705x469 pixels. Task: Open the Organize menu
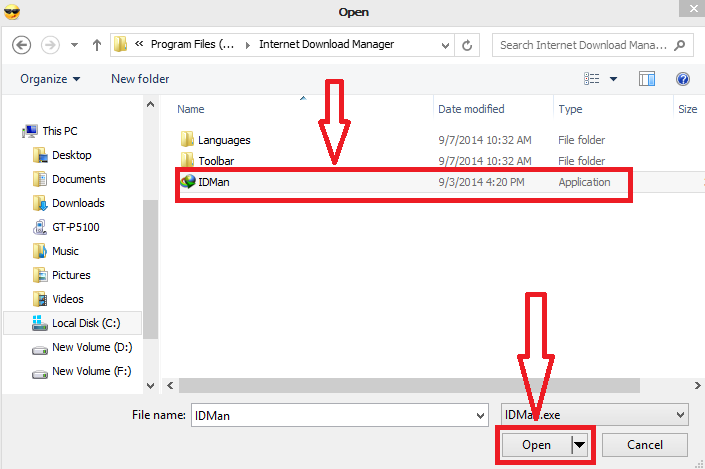50,79
